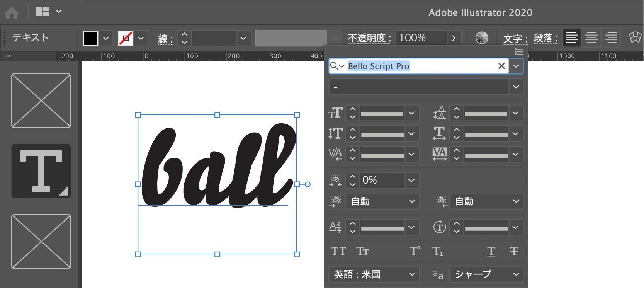This screenshot has height=288, width=644.
Task: Adjust the kerning stepper arrows
Action: pos(353,154)
